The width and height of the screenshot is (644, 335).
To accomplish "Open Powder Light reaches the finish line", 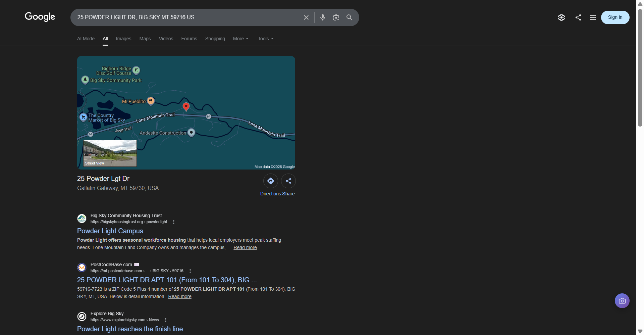I will point(130,329).
